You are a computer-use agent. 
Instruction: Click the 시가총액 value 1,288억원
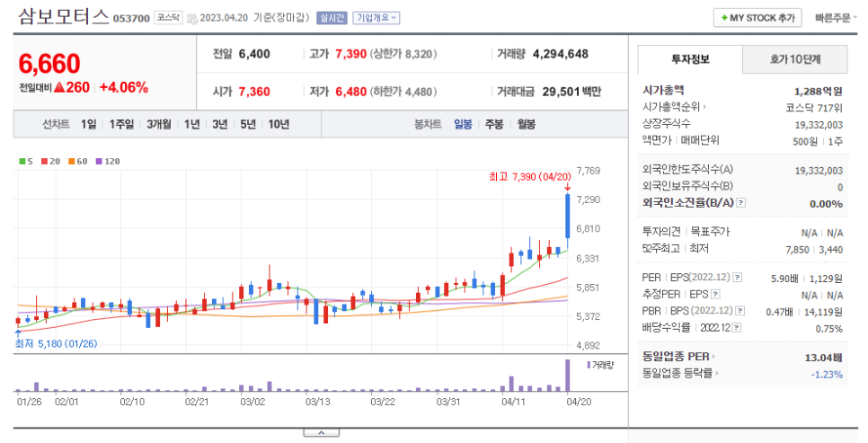point(819,91)
